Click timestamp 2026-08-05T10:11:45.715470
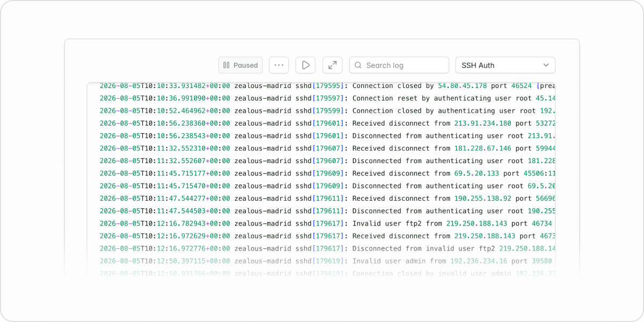 click(x=165, y=186)
